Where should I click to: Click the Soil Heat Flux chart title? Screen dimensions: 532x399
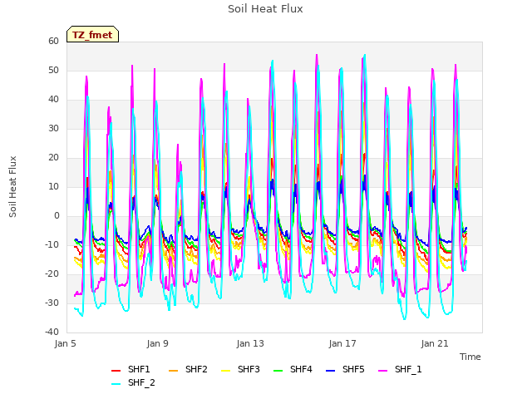(x=265, y=9)
